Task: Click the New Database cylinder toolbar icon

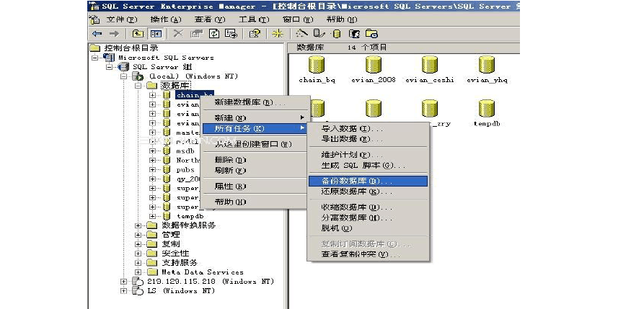Action: pyautogui.click(x=337, y=34)
